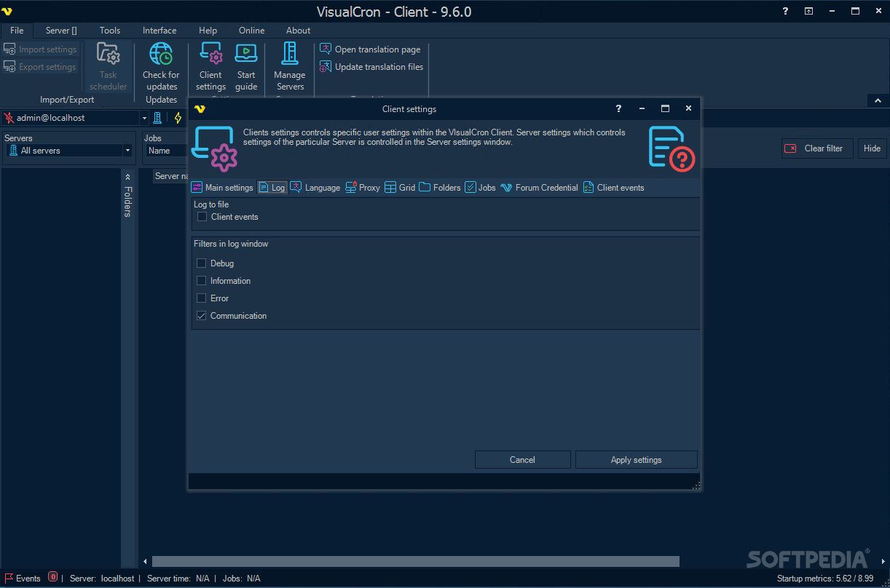Open the Interface menu
890x588 pixels.
point(160,31)
